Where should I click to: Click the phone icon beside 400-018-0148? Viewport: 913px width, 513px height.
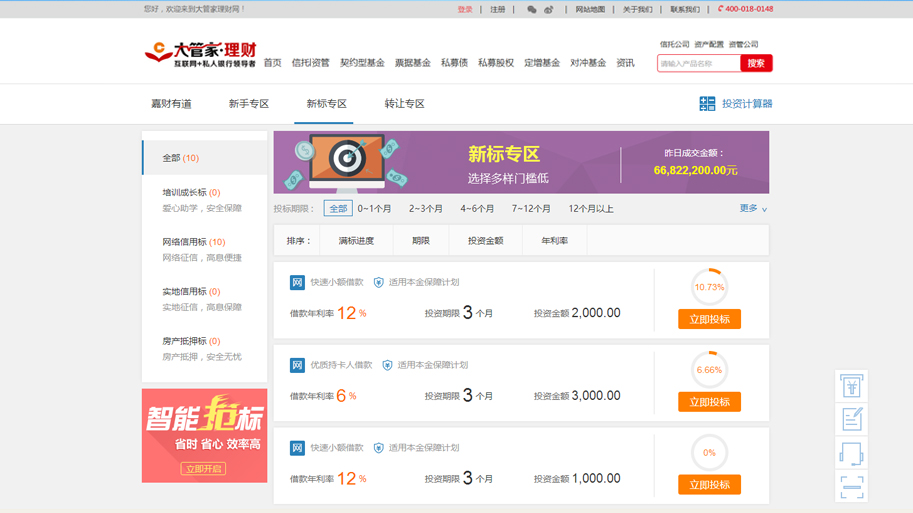click(x=720, y=9)
